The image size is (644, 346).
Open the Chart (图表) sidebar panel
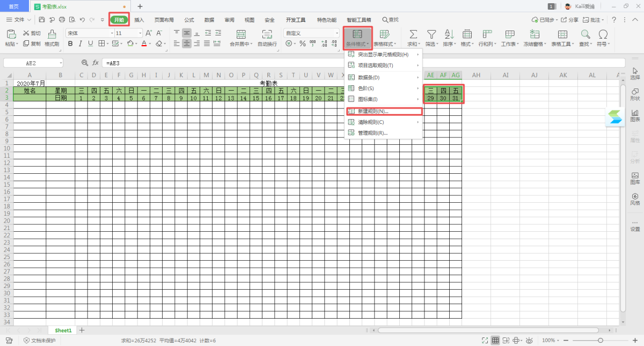tap(635, 115)
